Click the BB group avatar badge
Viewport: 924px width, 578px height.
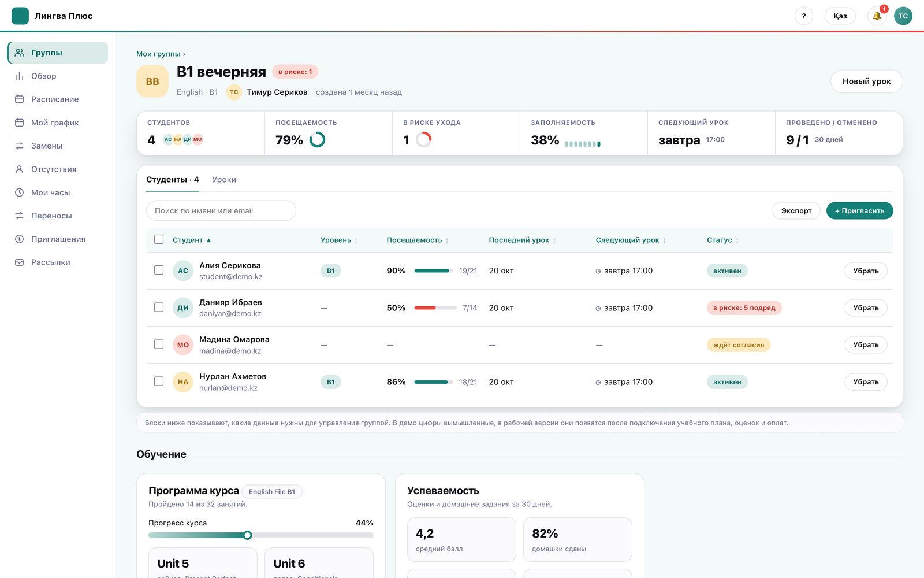152,81
